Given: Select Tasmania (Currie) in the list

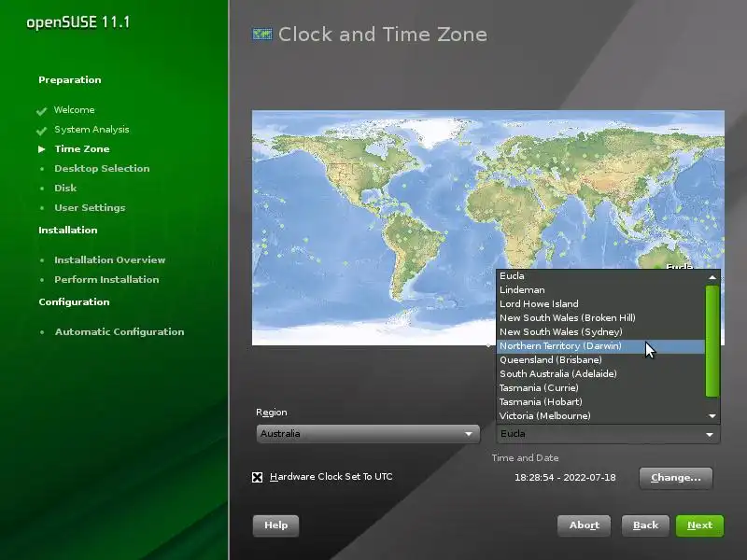Looking at the screenshot, I should pyautogui.click(x=600, y=388).
